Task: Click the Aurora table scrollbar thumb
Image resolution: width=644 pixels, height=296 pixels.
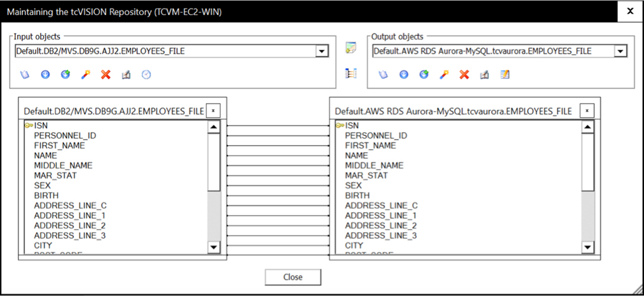Action: [588, 162]
